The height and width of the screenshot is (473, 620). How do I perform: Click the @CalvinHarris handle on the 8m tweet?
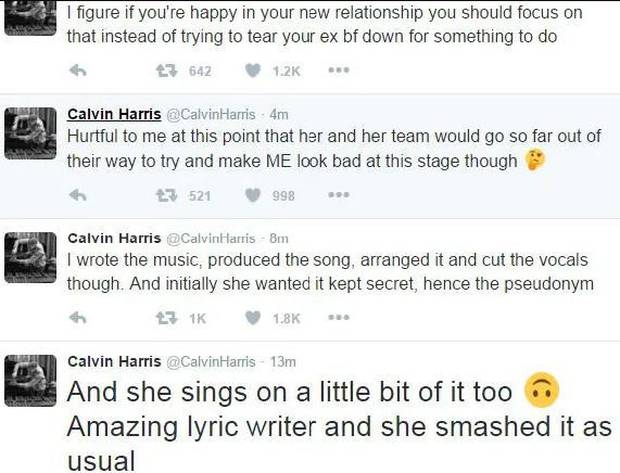(x=210, y=238)
